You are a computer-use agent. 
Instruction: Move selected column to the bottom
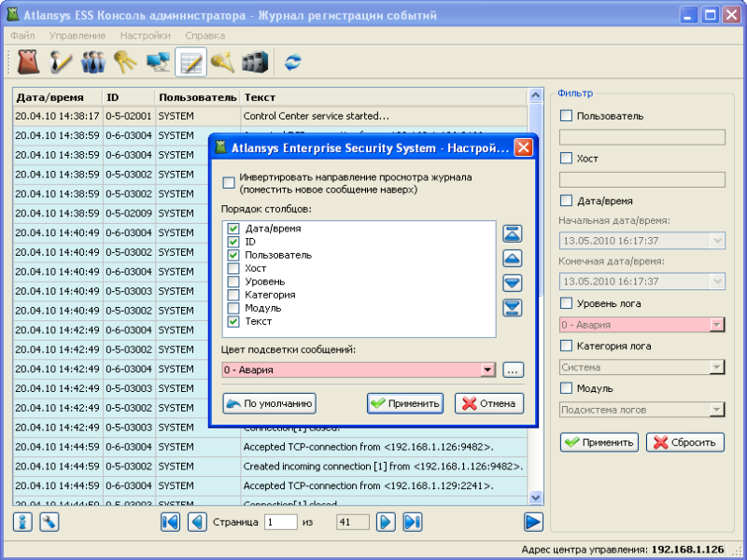point(513,308)
